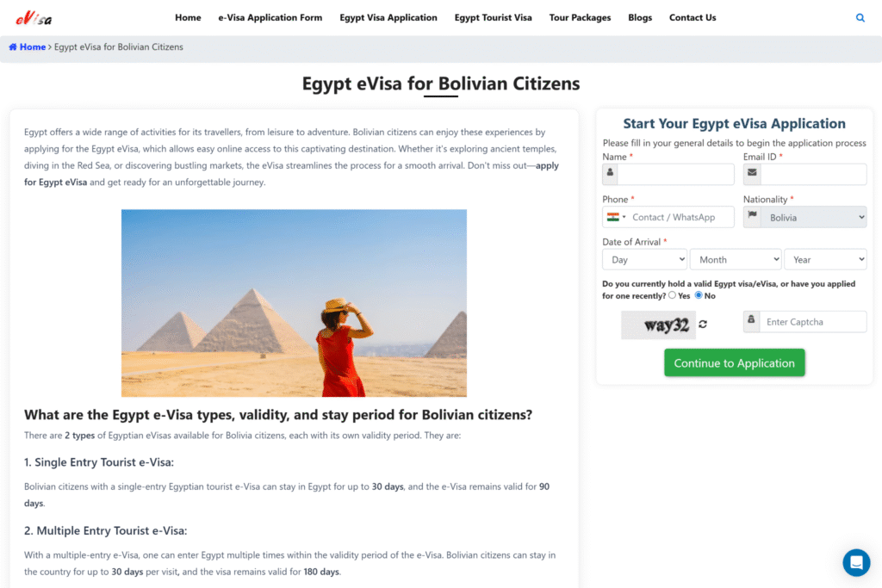Click into the Enter Captcha field
This screenshot has height=588, width=882.
(813, 321)
